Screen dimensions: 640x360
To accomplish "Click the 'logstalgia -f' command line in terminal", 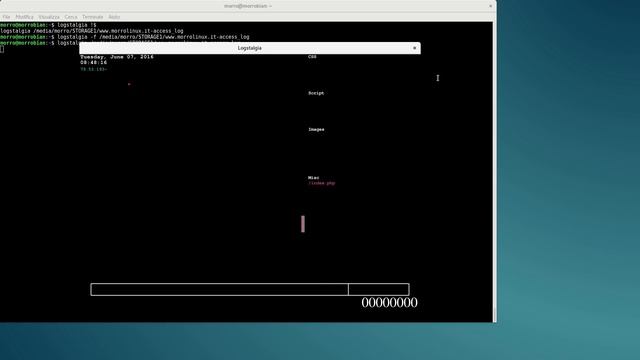I will click(x=124, y=37).
